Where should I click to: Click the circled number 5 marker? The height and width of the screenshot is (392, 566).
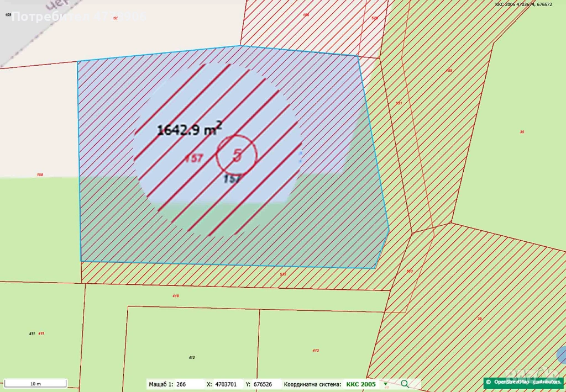[x=237, y=155]
